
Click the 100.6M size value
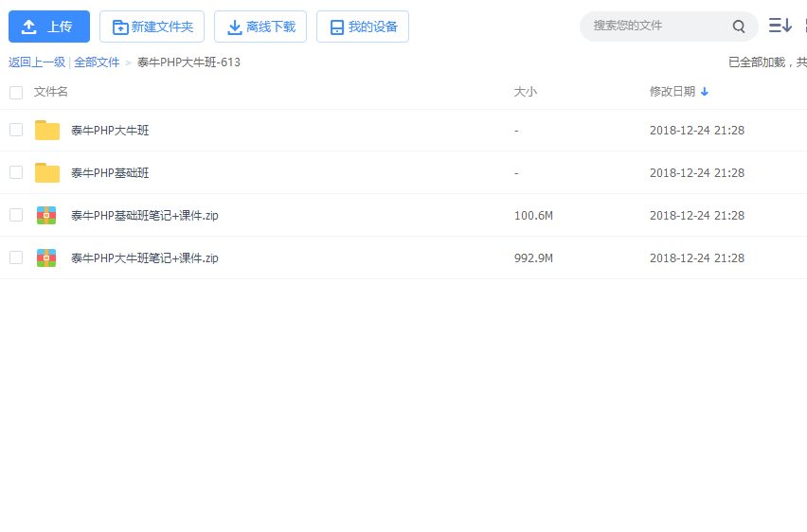533,216
